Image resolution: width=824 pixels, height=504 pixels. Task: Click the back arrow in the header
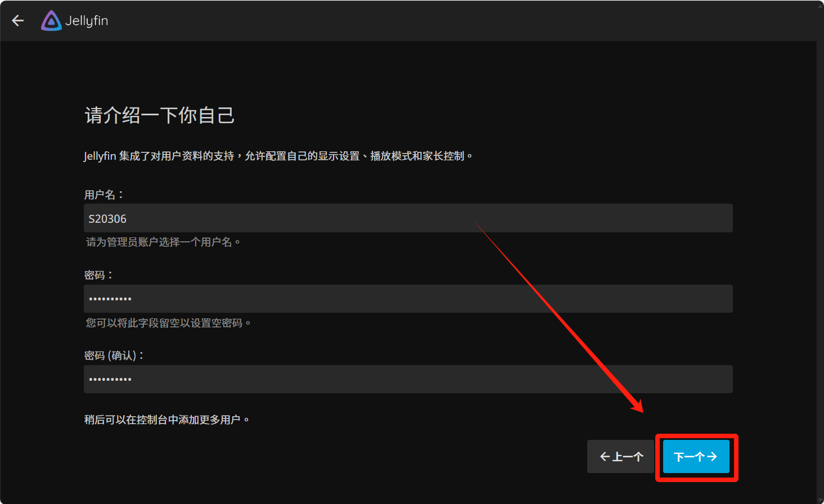(x=18, y=21)
